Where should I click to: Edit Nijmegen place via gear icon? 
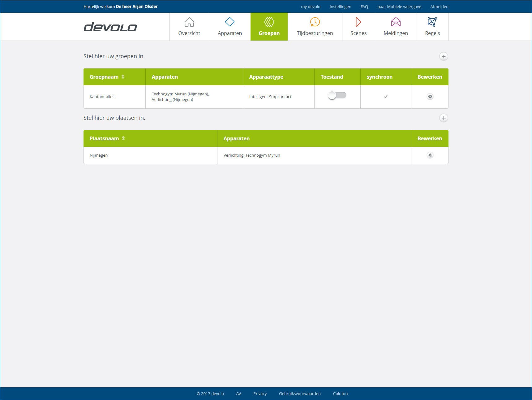(x=430, y=155)
